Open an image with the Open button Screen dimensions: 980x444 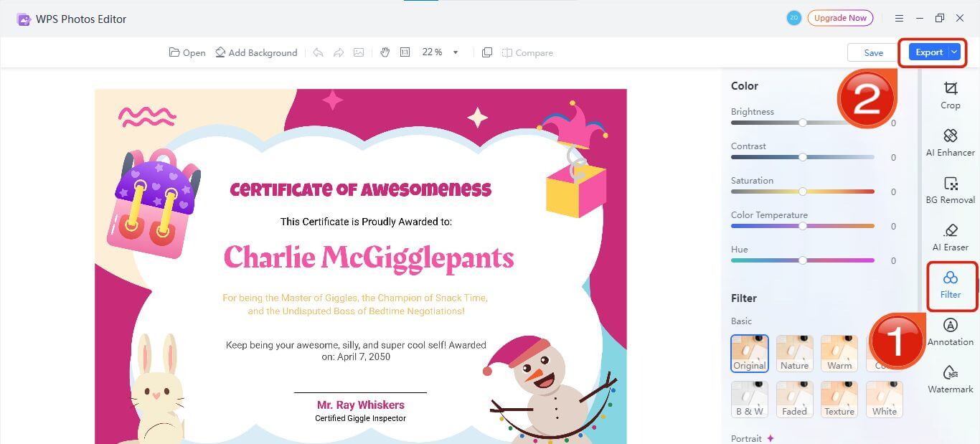pyautogui.click(x=187, y=52)
